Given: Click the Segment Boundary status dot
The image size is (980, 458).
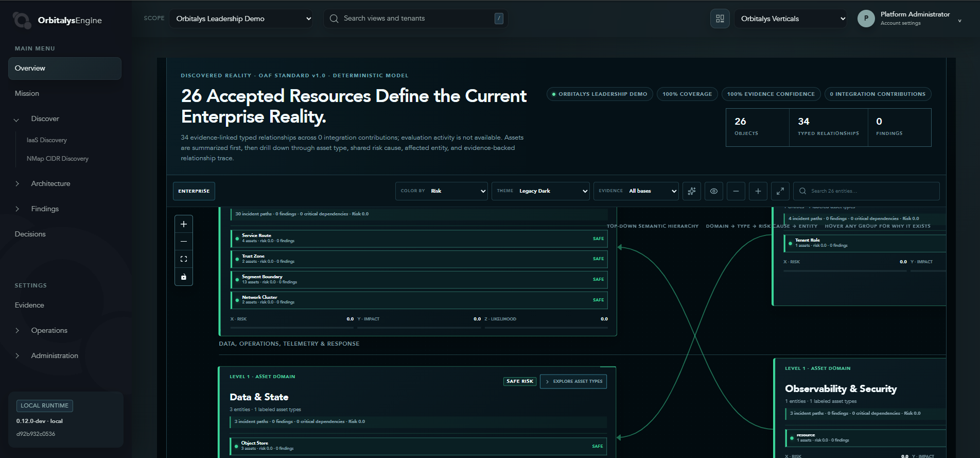Looking at the screenshot, I should 237,280.
